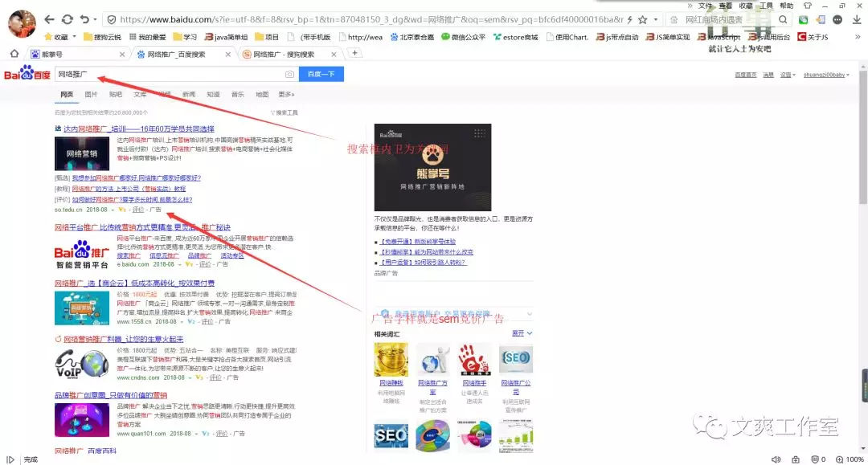This screenshot has width=868, height=465.
Task: Open the 收藏 star favorites button
Action: pyautogui.click(x=56, y=37)
